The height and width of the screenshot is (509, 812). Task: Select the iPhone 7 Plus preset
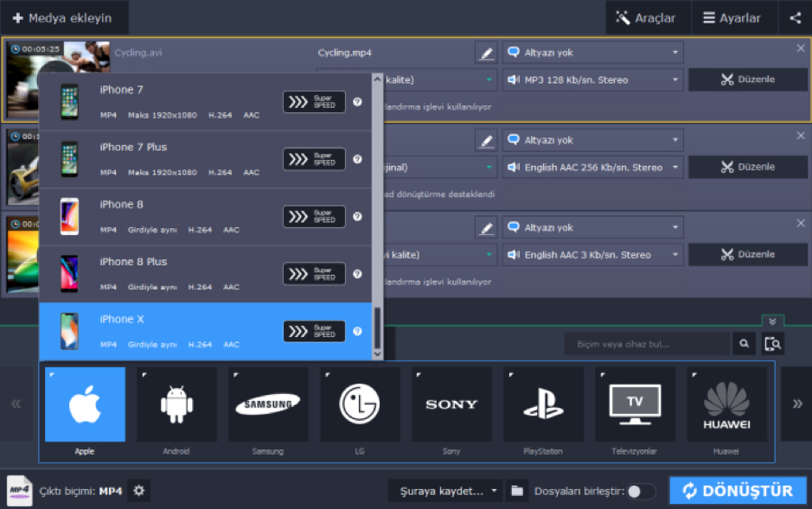pos(205,159)
